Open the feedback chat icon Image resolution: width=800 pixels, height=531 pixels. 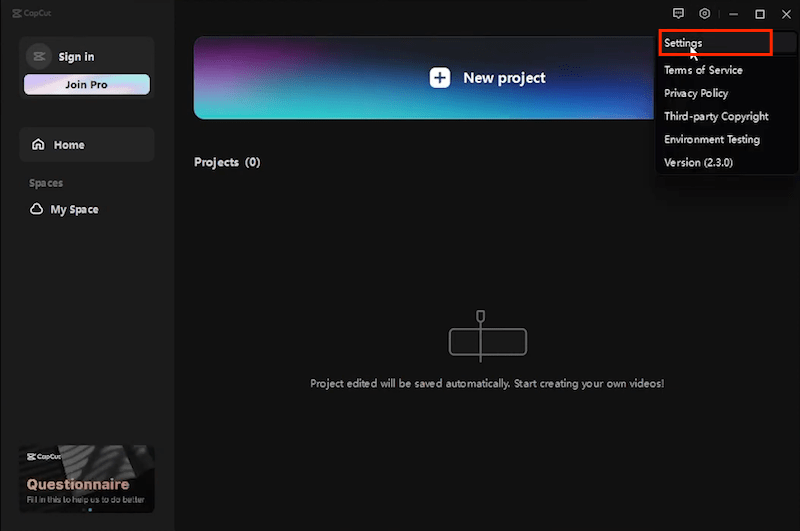678,14
